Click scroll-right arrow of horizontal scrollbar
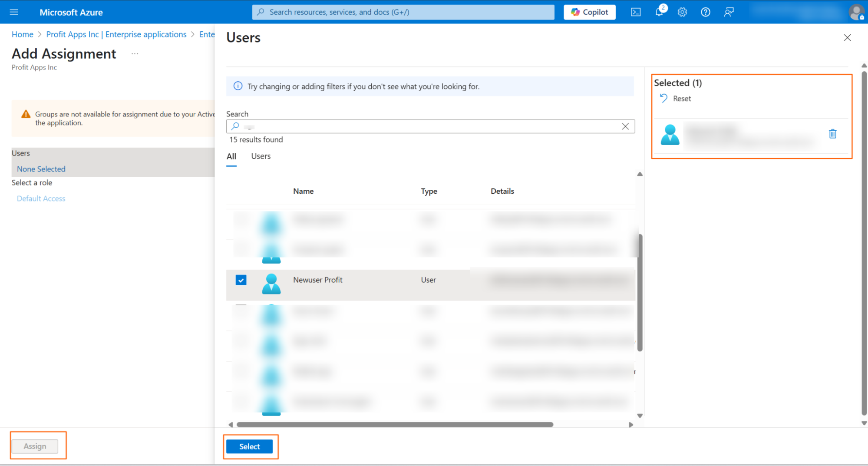 tap(631, 424)
